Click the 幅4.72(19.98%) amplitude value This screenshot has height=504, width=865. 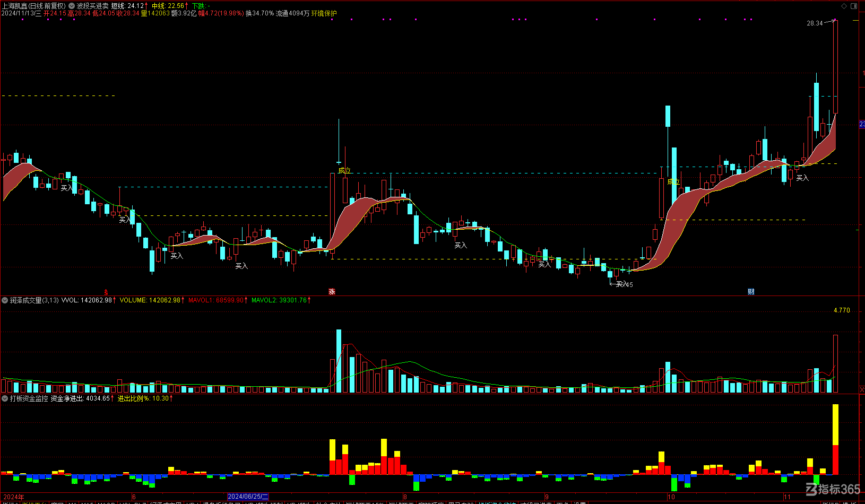pyautogui.click(x=221, y=13)
